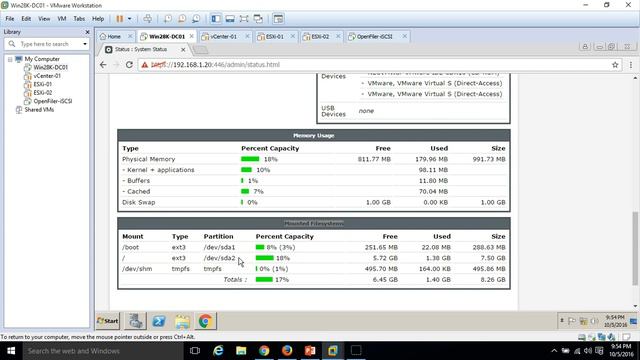640x360 pixels.
Task: Click Search the web and Windows box
Action: 103,351
